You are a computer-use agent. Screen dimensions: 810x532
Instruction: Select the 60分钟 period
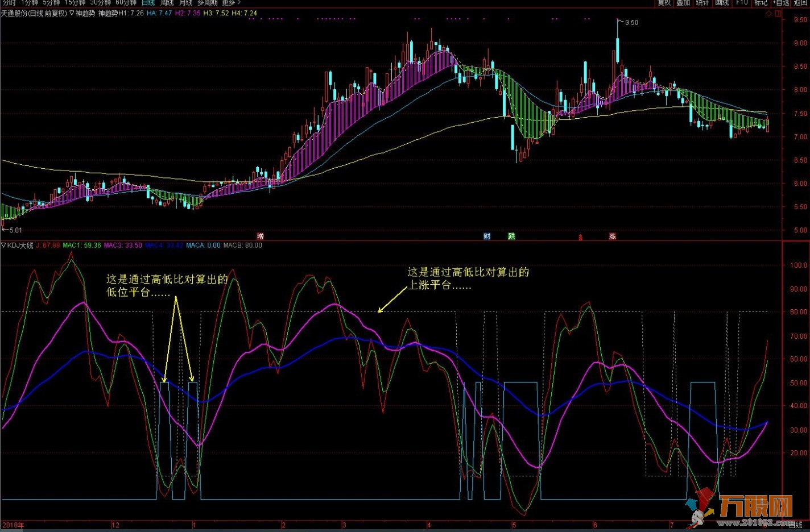point(126,3)
